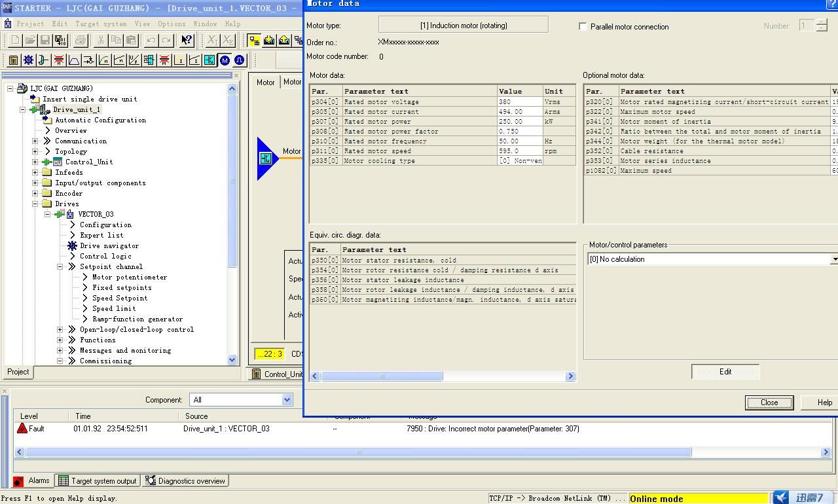Open the expert list toolbar icon

coord(13,60)
